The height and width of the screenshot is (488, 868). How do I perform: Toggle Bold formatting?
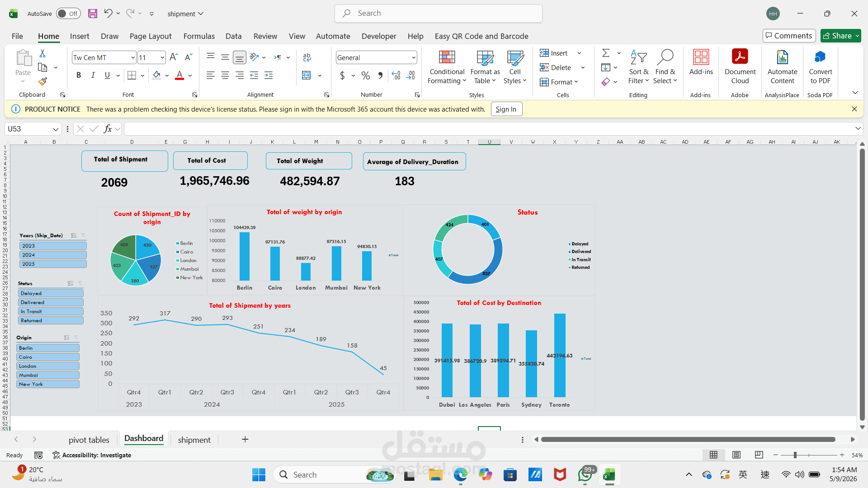pos(79,75)
